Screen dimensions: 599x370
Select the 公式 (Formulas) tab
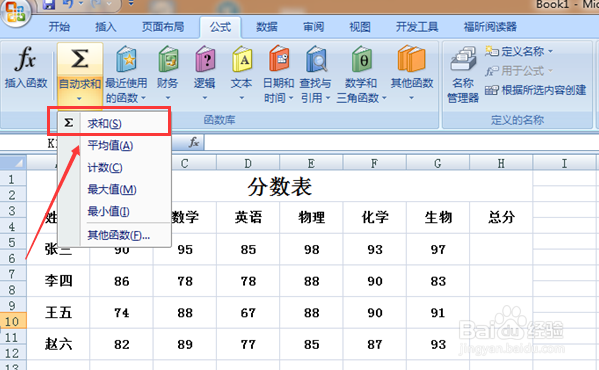tap(220, 27)
